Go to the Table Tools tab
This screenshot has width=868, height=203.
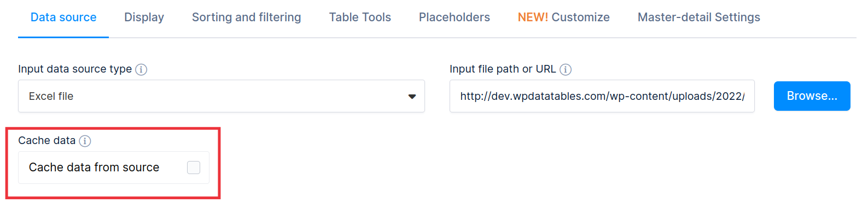[x=360, y=17]
